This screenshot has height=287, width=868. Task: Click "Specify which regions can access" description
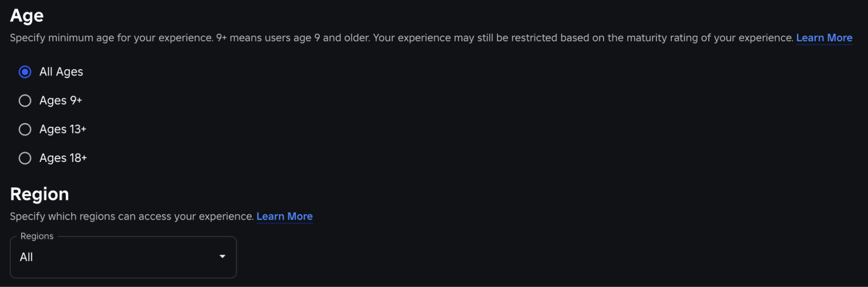tap(132, 216)
